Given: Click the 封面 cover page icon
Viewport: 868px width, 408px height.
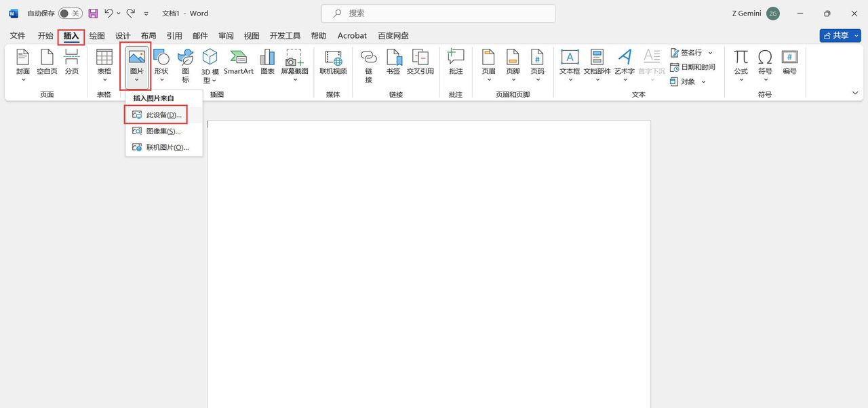Looking at the screenshot, I should (23, 57).
